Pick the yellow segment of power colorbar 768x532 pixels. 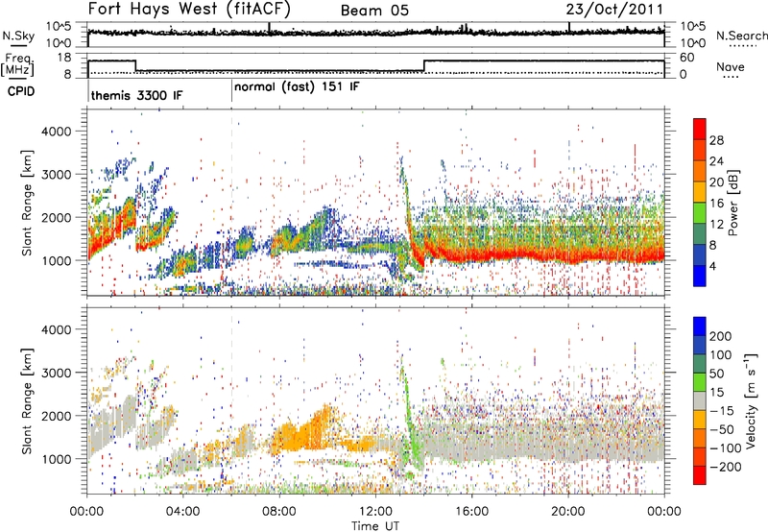pyautogui.click(x=700, y=192)
